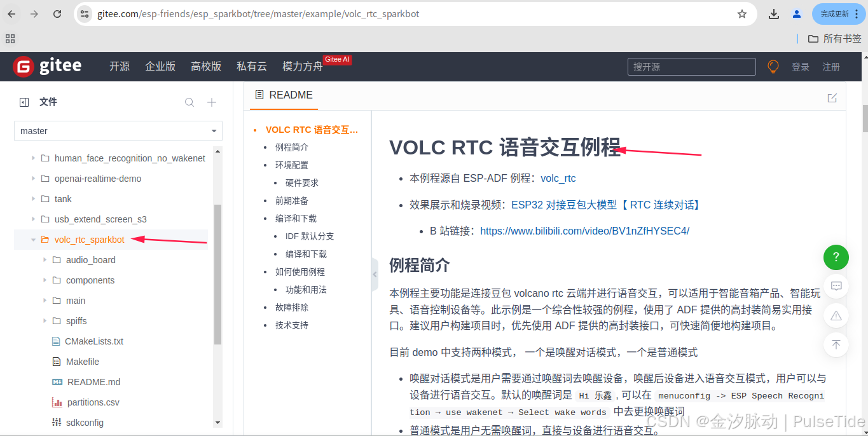This screenshot has height=436, width=868.
Task: Click the file tree scrollbar thumb
Action: (x=218, y=274)
